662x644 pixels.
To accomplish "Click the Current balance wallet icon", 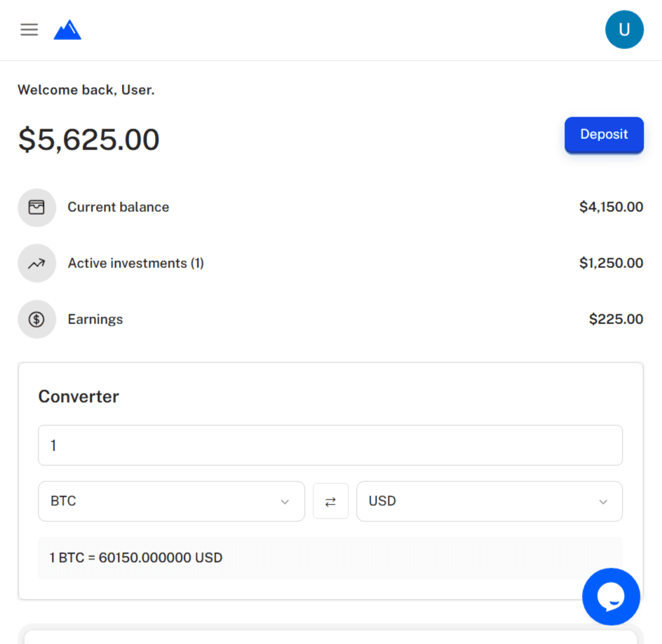I will tap(36, 208).
